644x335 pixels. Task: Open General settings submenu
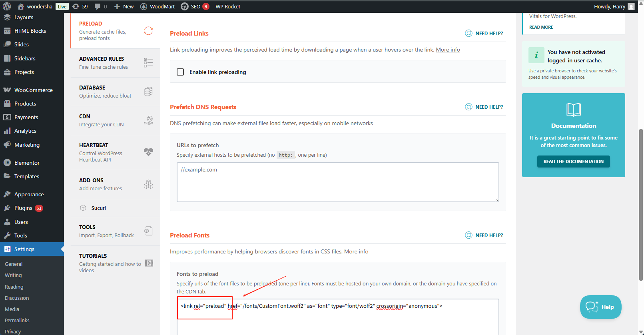pos(14,264)
